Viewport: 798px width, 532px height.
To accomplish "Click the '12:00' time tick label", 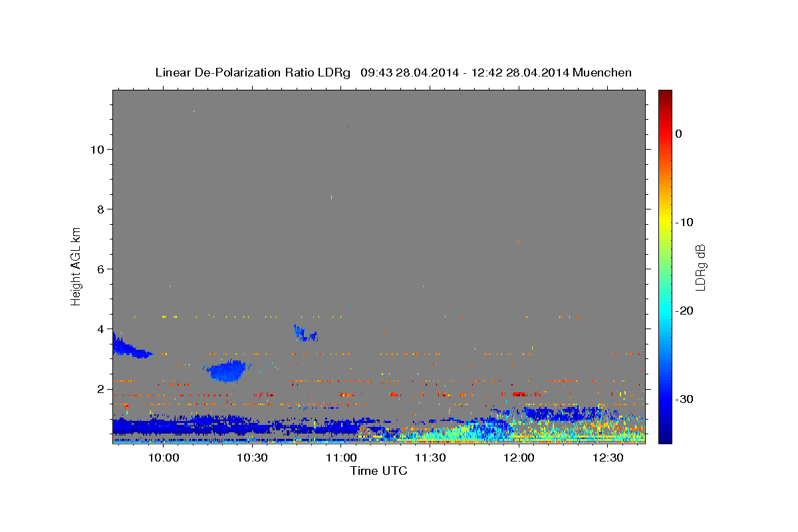I will [518, 458].
